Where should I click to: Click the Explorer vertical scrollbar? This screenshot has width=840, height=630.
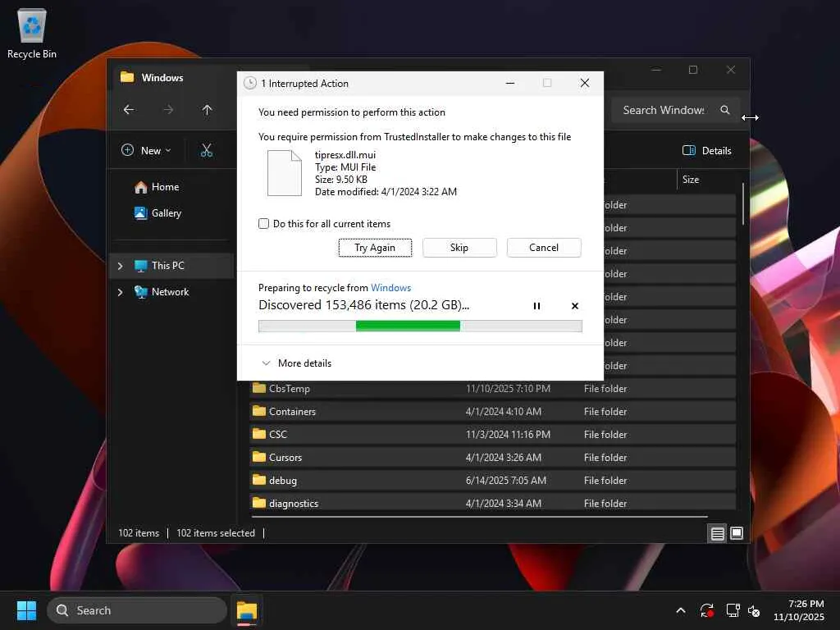point(743,203)
